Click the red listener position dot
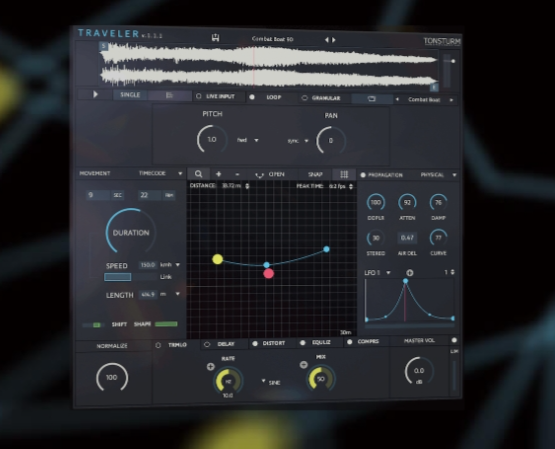 (268, 274)
